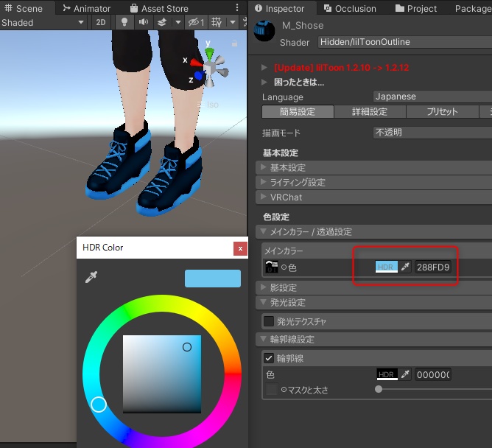492x448 pixels.
Task: Select the 簡易設定 button
Action: point(298,111)
